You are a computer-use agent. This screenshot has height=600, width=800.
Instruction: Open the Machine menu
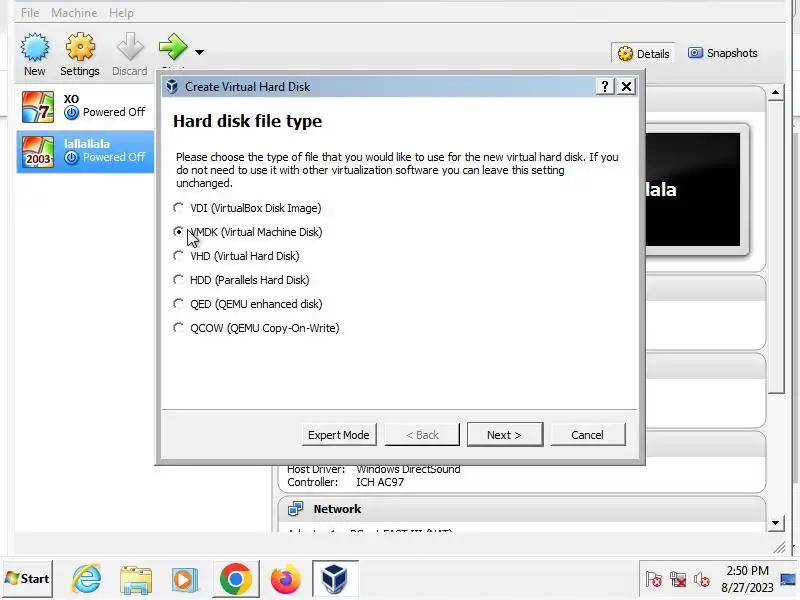pos(74,13)
